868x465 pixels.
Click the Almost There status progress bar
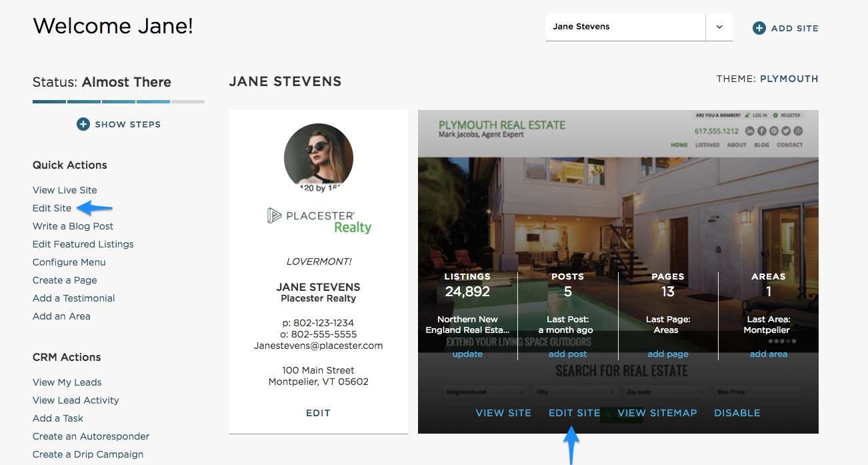[x=119, y=101]
